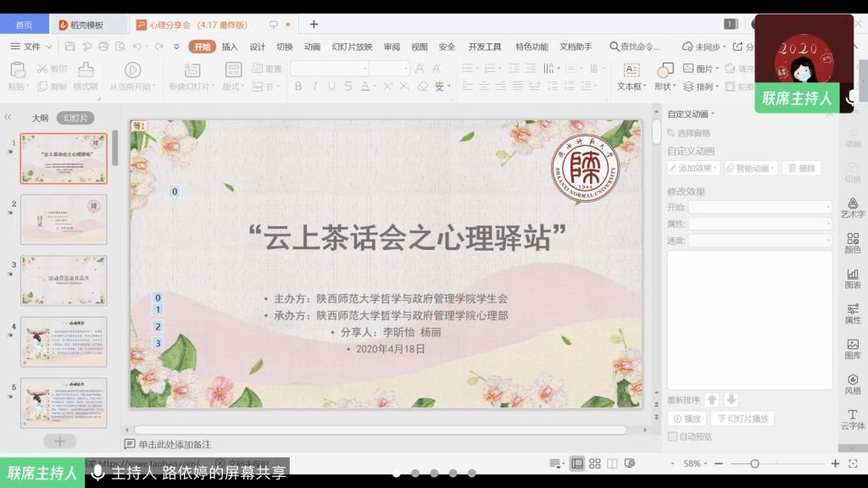Switch panel to Slides view
Screen dimensions: 868x488
tap(75, 118)
